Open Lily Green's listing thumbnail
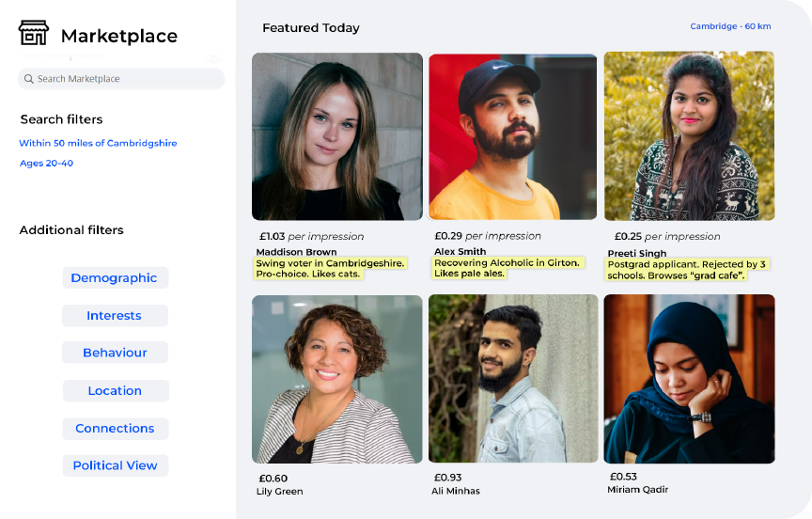Image resolution: width=812 pixels, height=519 pixels. click(x=336, y=379)
